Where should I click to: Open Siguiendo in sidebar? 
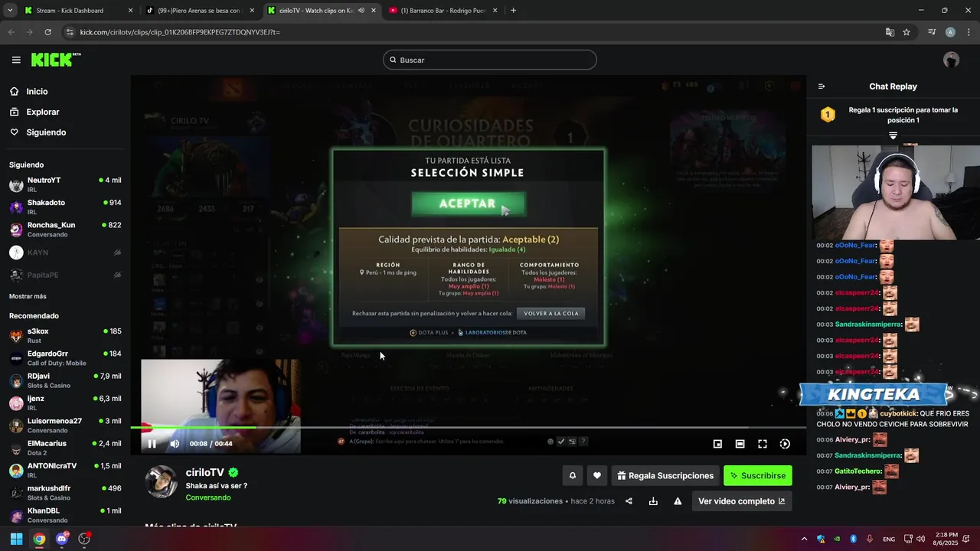(x=46, y=132)
